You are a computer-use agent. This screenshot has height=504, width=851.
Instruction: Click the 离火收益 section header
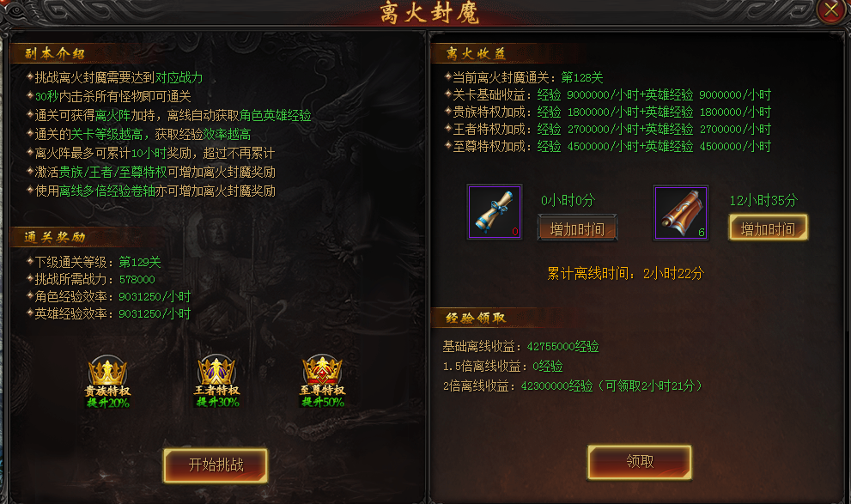[476, 53]
